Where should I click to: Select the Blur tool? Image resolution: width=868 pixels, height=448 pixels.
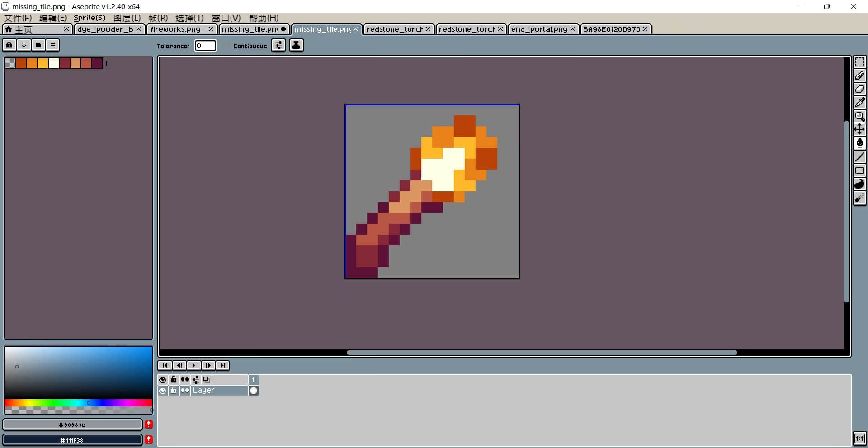tap(859, 198)
